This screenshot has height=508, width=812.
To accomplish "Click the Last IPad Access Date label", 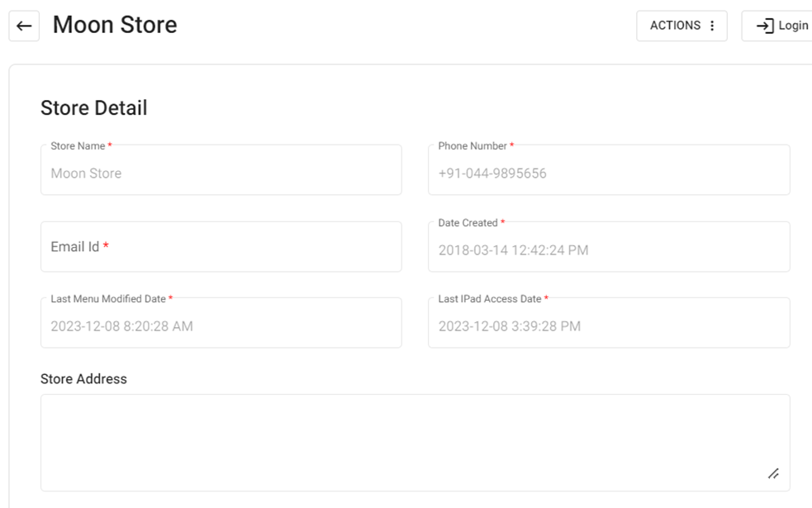I will (x=489, y=299).
